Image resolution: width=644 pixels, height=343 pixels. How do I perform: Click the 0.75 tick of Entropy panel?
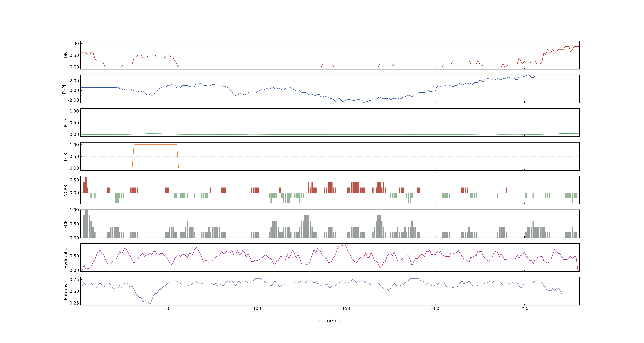pos(74,280)
